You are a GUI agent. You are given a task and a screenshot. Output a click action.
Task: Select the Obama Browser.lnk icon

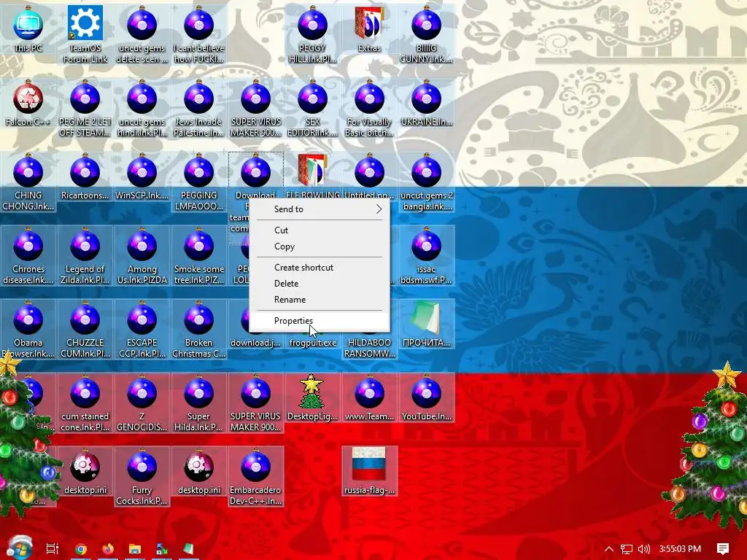[x=28, y=330]
